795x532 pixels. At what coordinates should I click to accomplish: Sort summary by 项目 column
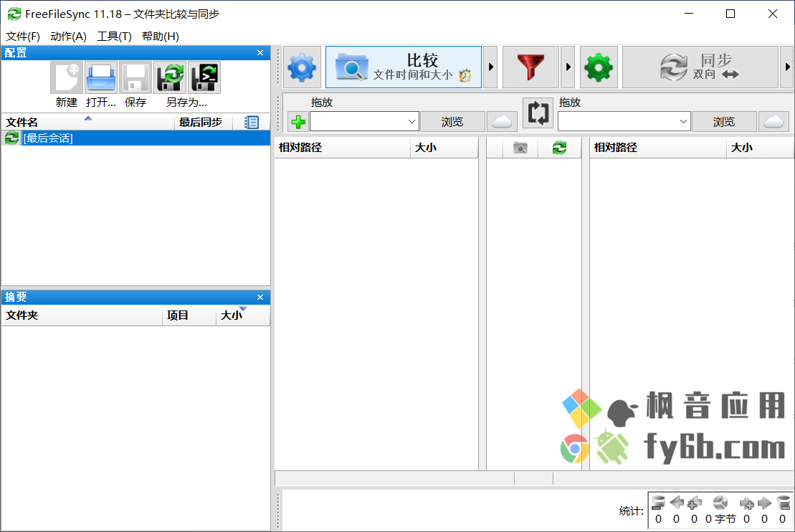tap(190, 315)
